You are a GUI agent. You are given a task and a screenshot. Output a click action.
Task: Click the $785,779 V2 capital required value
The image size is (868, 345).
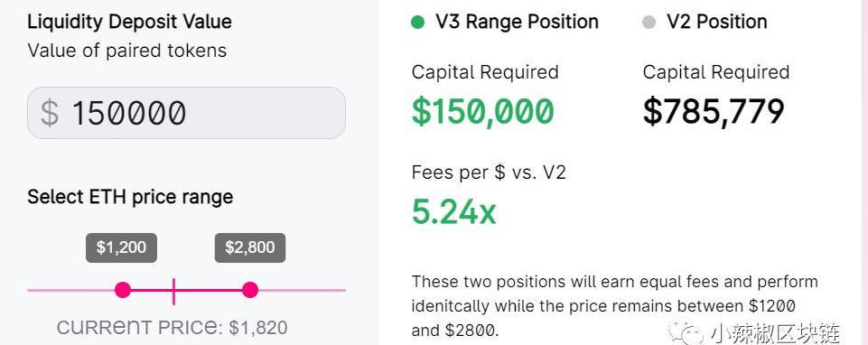coord(714,111)
